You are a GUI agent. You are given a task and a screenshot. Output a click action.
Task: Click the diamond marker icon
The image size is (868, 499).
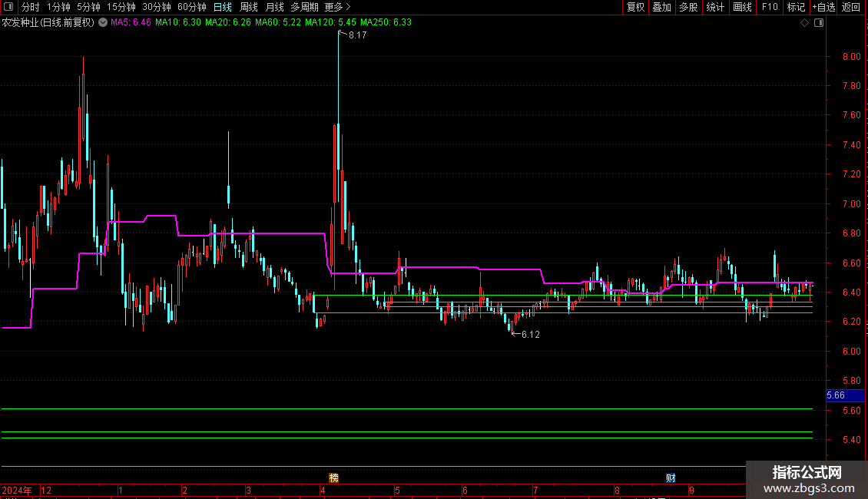[x=804, y=23]
